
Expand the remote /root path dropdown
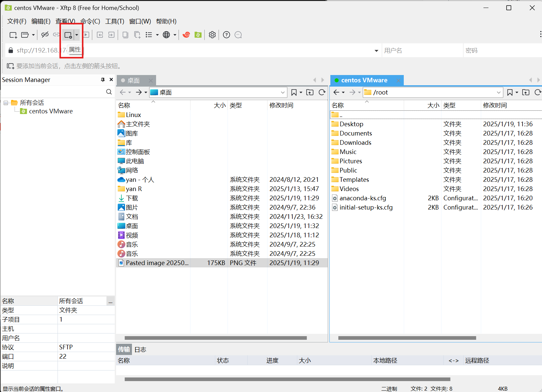click(x=499, y=93)
